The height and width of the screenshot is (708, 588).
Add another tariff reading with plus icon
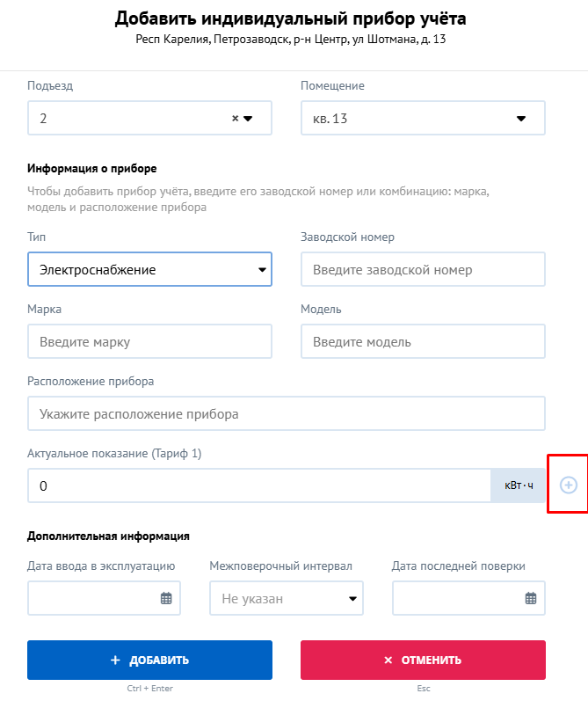(568, 485)
